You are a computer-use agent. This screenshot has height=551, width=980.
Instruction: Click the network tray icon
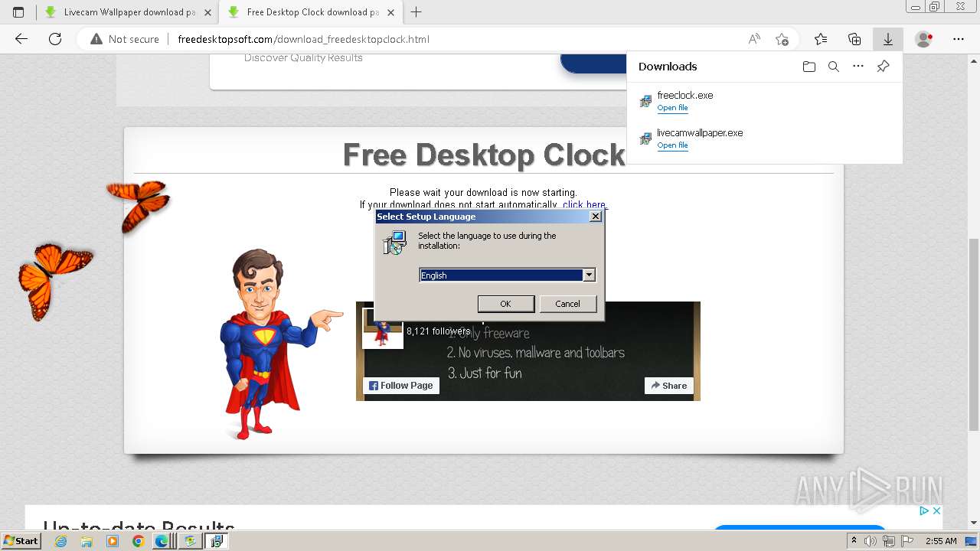[x=889, y=541]
